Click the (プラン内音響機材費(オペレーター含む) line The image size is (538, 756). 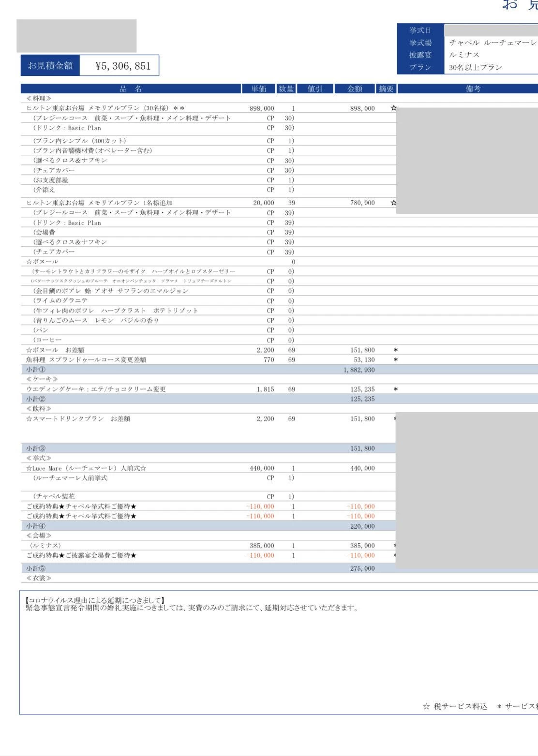point(92,150)
